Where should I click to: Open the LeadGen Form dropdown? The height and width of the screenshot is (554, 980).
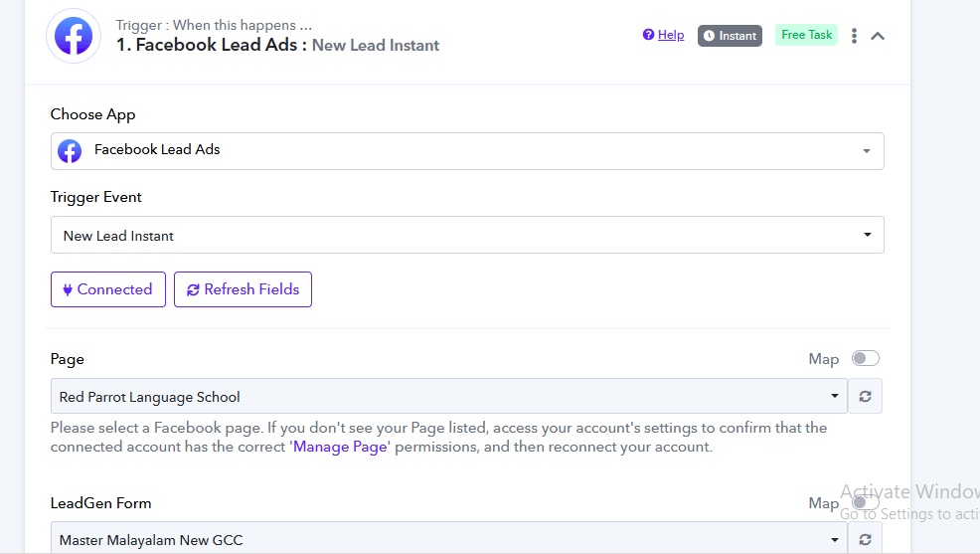(448, 538)
